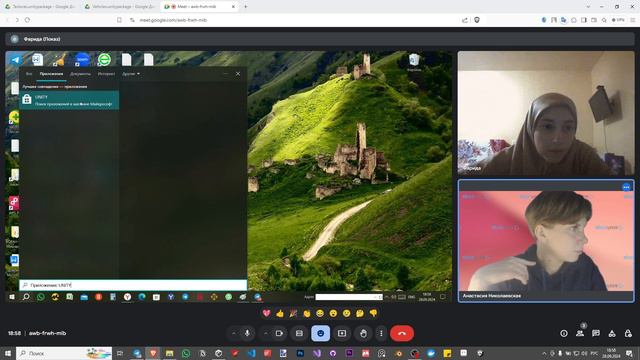Toggle the browser sidebar panel icon

584,20
